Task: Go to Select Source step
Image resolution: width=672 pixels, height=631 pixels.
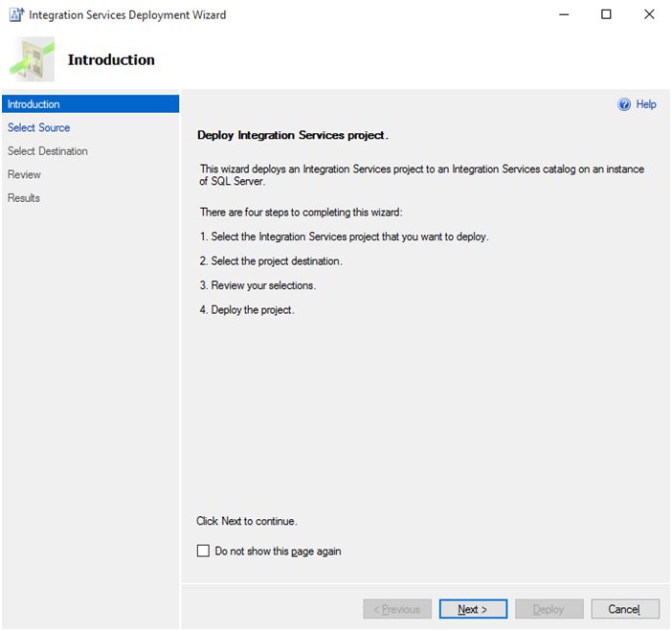Action: click(x=38, y=127)
